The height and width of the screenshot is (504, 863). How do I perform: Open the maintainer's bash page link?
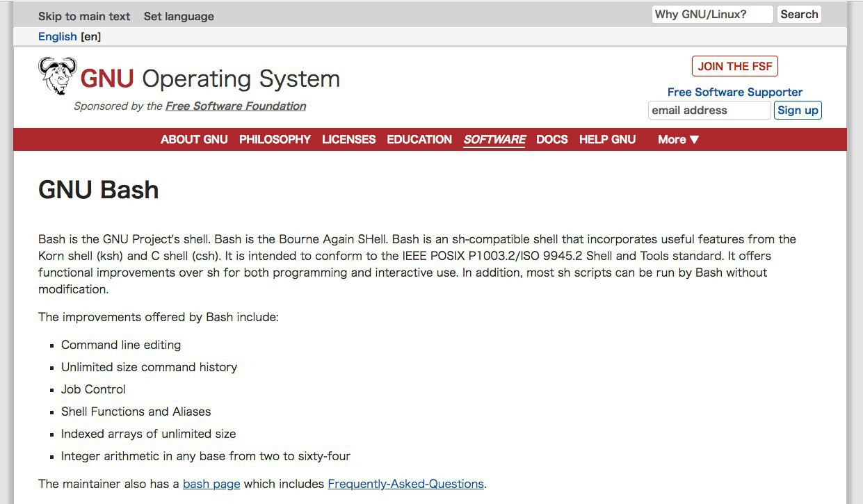click(x=211, y=484)
